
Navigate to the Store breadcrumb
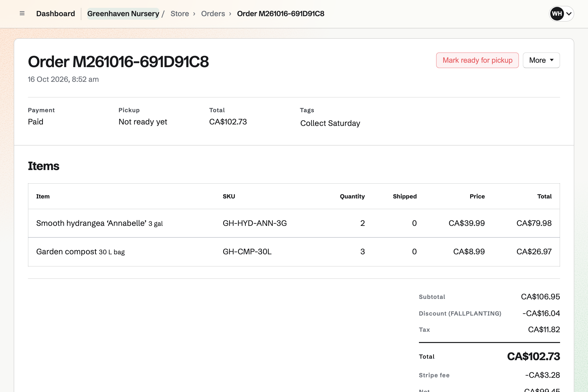tap(180, 13)
